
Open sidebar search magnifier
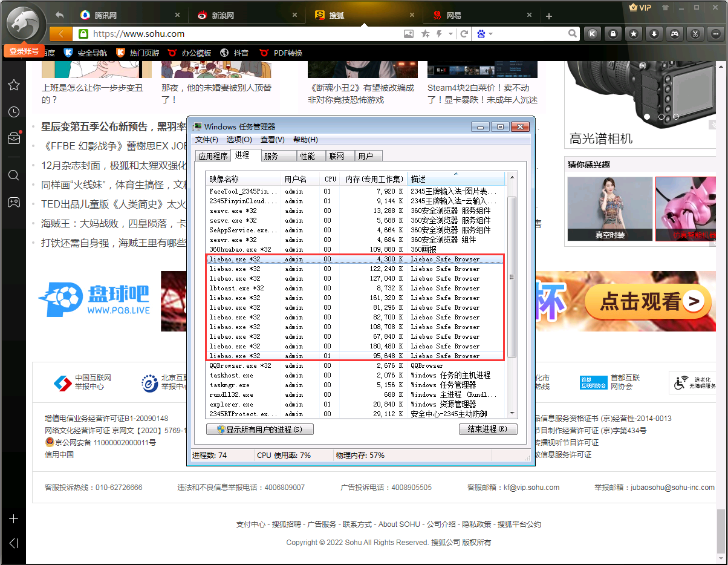point(13,175)
